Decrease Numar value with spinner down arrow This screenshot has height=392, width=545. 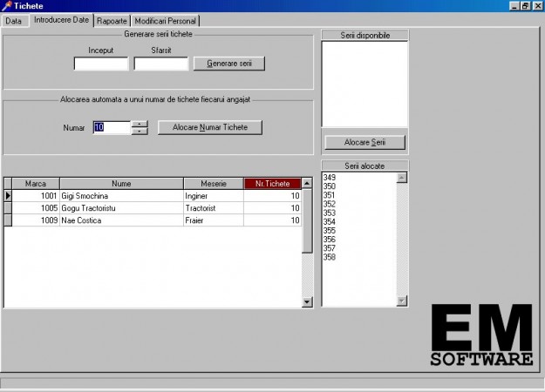140,132
